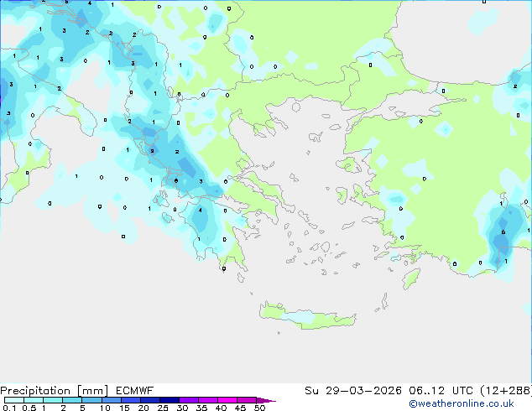The image size is (532, 411).
Task: Click the island of Crete on the map
Action: pyautogui.click(x=308, y=316)
